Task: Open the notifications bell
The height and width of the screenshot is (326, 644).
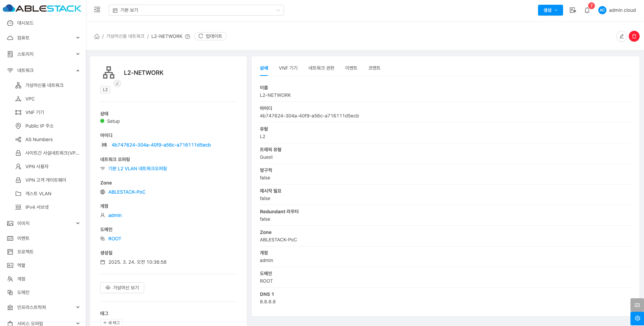Action: click(587, 10)
